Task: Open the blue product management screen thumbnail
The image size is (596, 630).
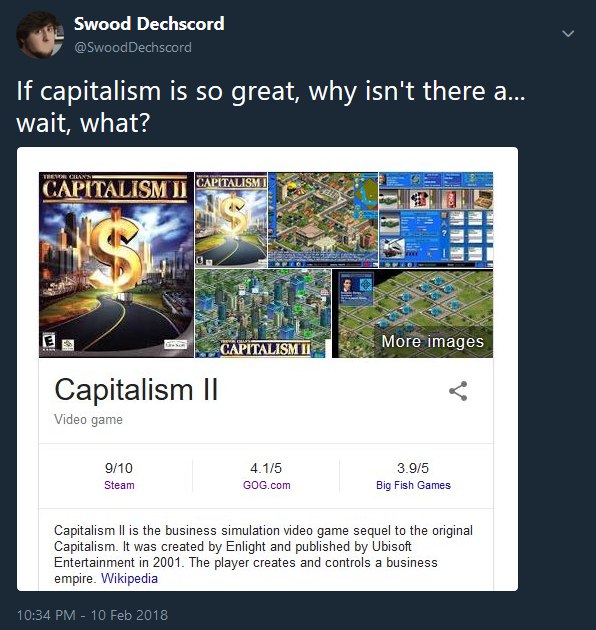Action: 436,220
